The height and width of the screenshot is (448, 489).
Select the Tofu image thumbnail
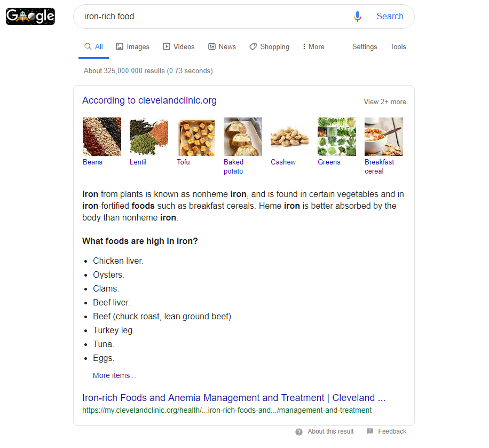coord(196,137)
